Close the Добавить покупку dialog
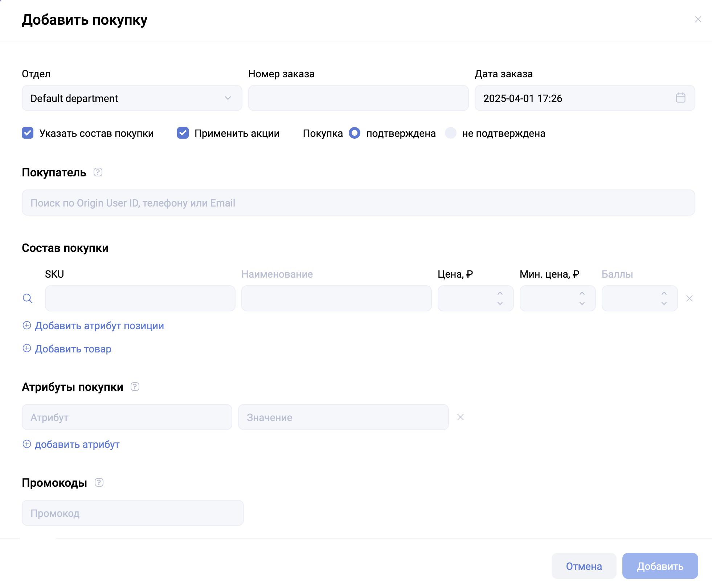This screenshot has height=588, width=712. [x=698, y=19]
